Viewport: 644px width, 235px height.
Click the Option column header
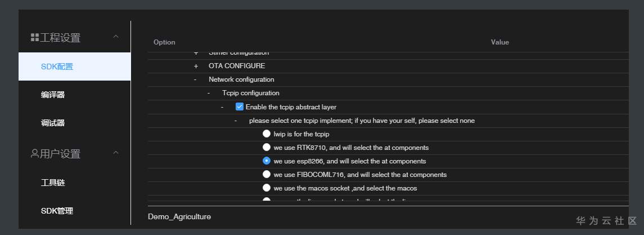(164, 42)
